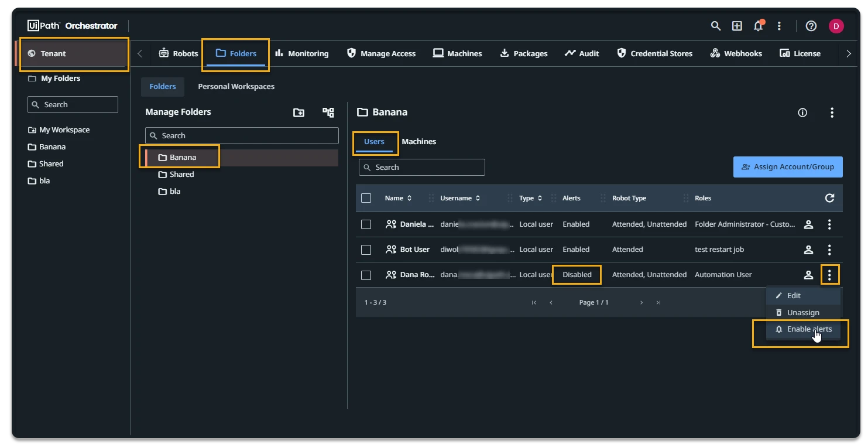Switch to the Webhooks tab
The image size is (868, 447).
[736, 53]
